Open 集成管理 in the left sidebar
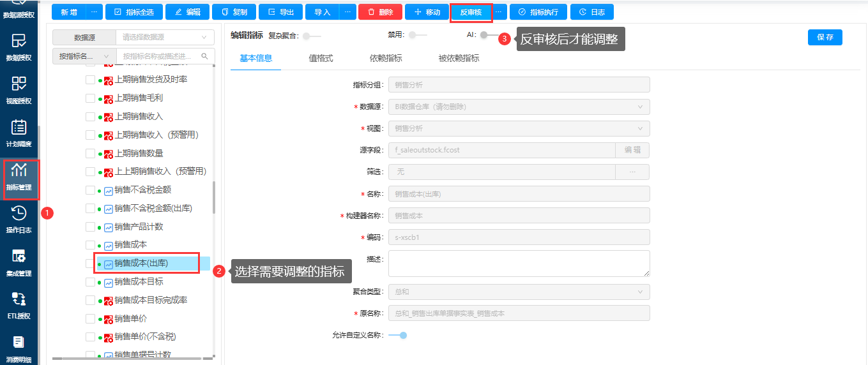 [x=19, y=262]
